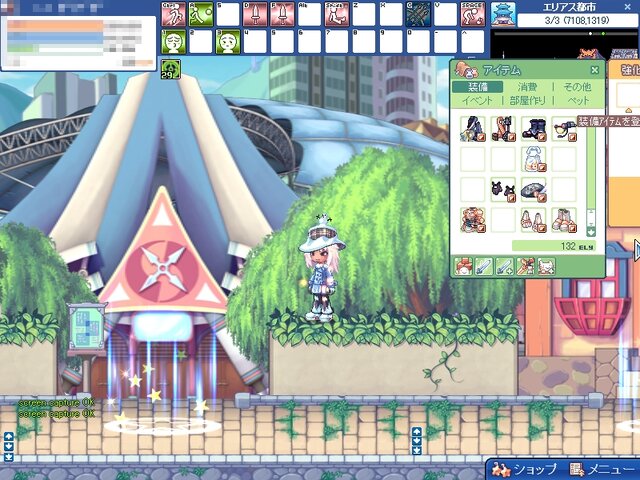Activate the crossed-arrows skill in slot C
The width and height of the screenshot is (640, 480).
(x=418, y=15)
